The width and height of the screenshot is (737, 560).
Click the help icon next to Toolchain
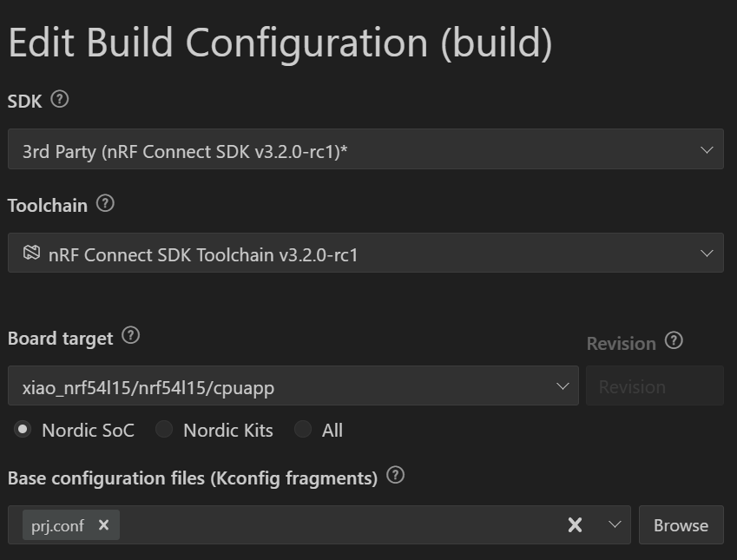coord(105,203)
